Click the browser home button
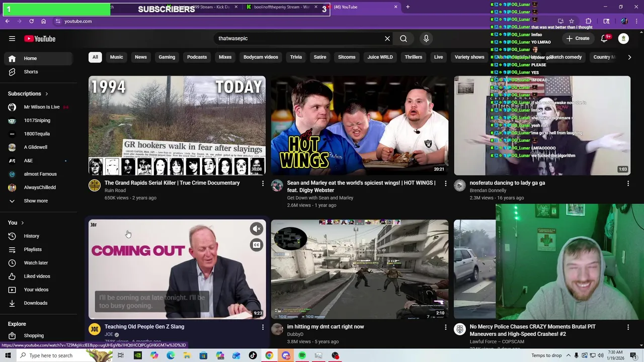 (x=43, y=21)
